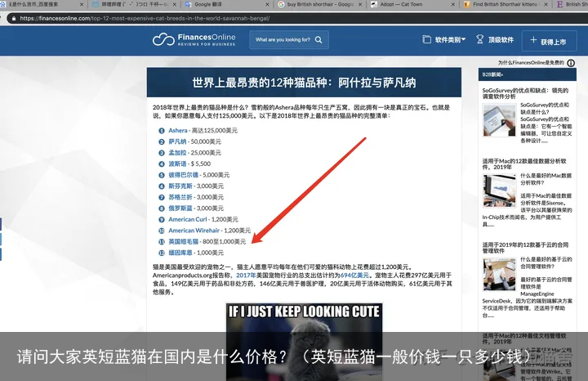Open the 斯芬克斯 breed link
588x381 pixels.
click(180, 186)
